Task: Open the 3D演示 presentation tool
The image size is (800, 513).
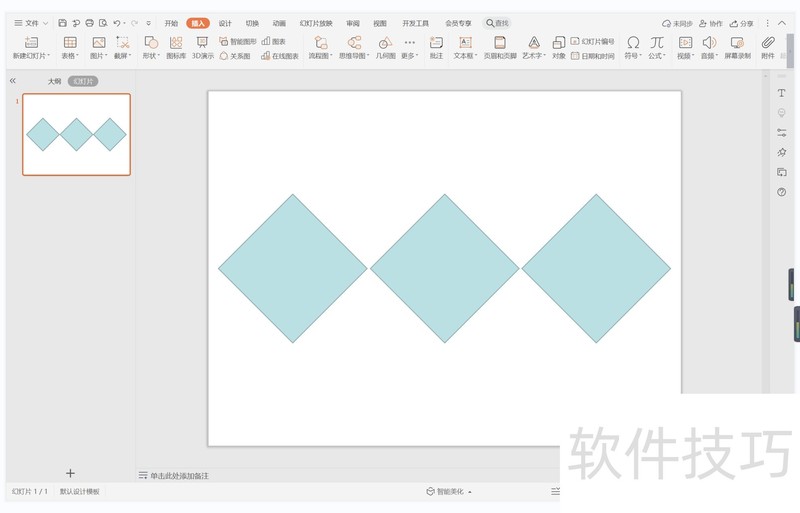Action: tap(202, 47)
